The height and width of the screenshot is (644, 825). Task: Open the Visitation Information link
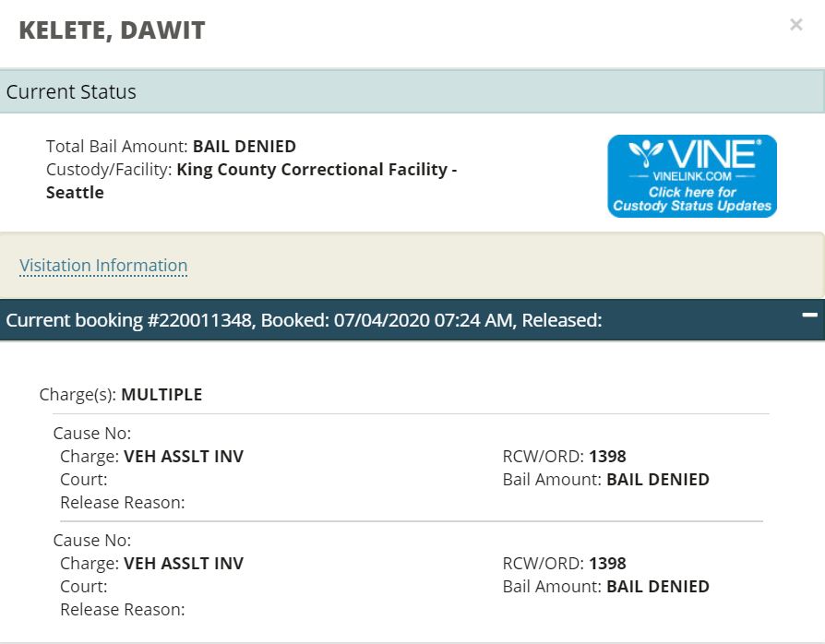tap(103, 266)
